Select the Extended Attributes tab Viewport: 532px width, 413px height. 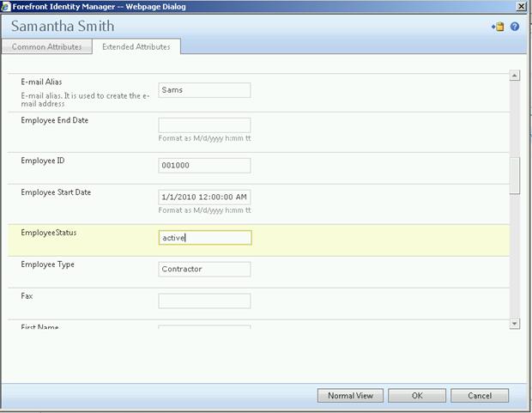pos(136,46)
